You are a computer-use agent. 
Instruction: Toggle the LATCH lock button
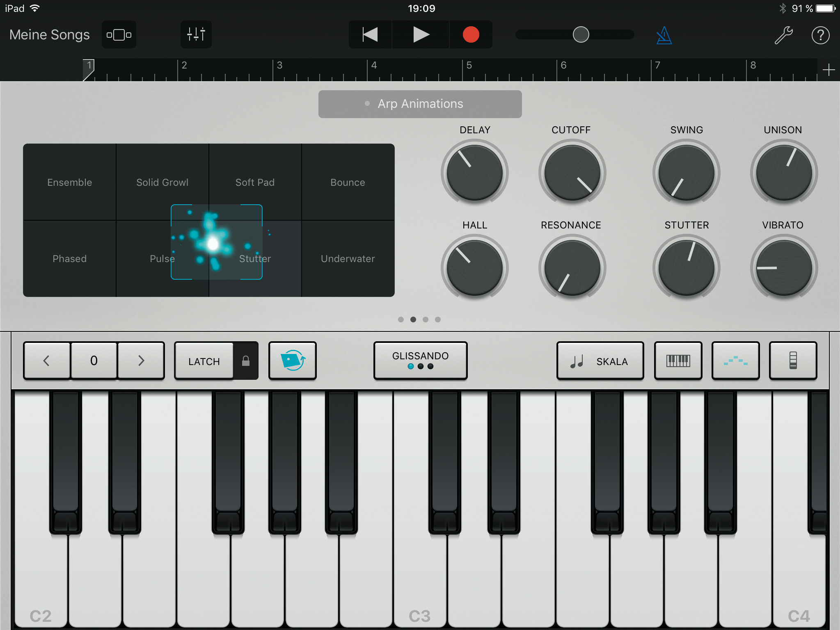click(245, 361)
